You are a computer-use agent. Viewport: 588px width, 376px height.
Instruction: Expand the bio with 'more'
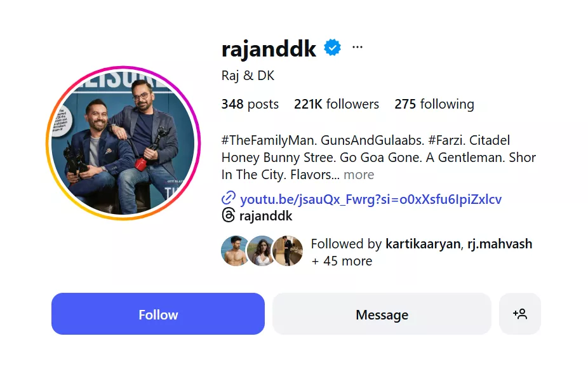[359, 175]
